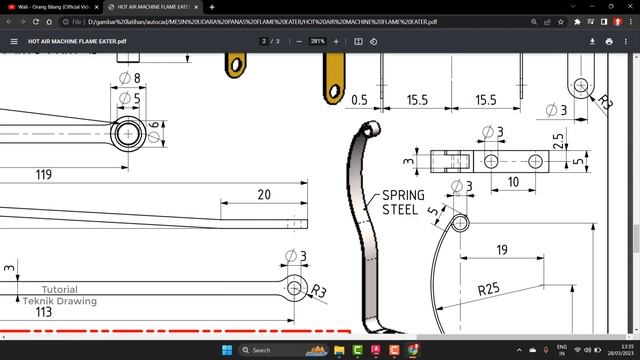
Task: Open the green C app on taskbar
Action: coord(358,350)
